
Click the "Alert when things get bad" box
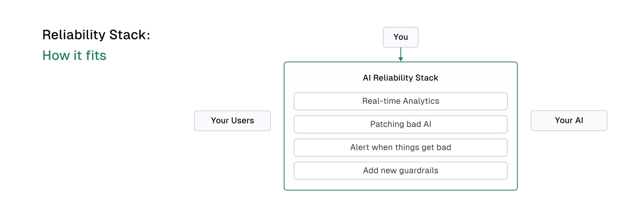click(x=400, y=148)
